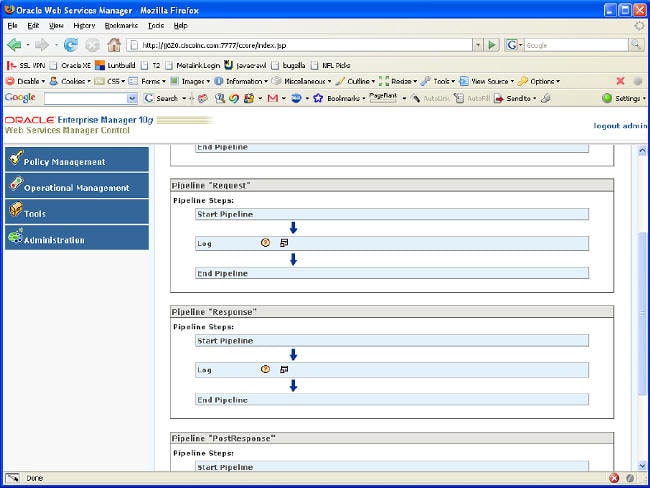Go to the browser Home page icon

[114, 45]
